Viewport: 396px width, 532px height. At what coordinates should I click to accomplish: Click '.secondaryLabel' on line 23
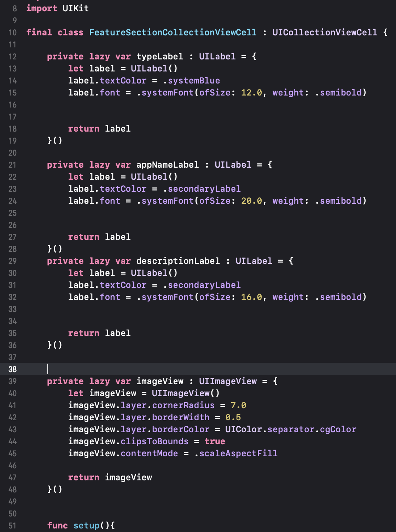202,189
